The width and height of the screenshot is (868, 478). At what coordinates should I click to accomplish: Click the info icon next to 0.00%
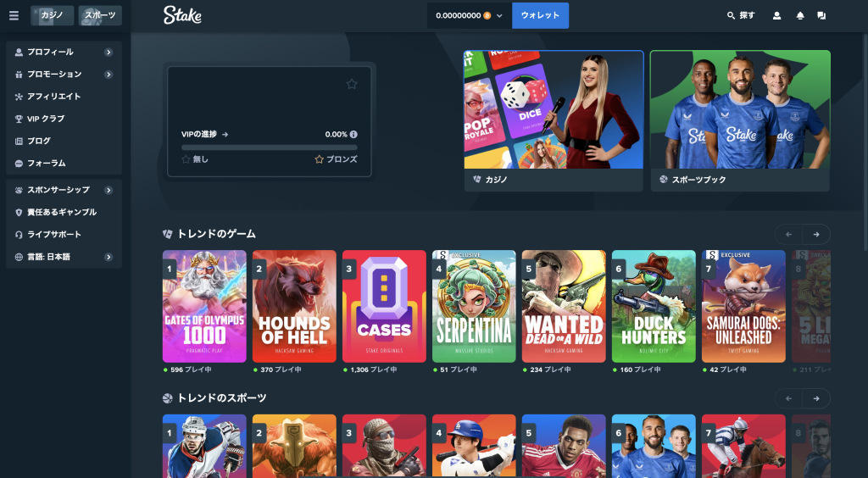pos(353,135)
